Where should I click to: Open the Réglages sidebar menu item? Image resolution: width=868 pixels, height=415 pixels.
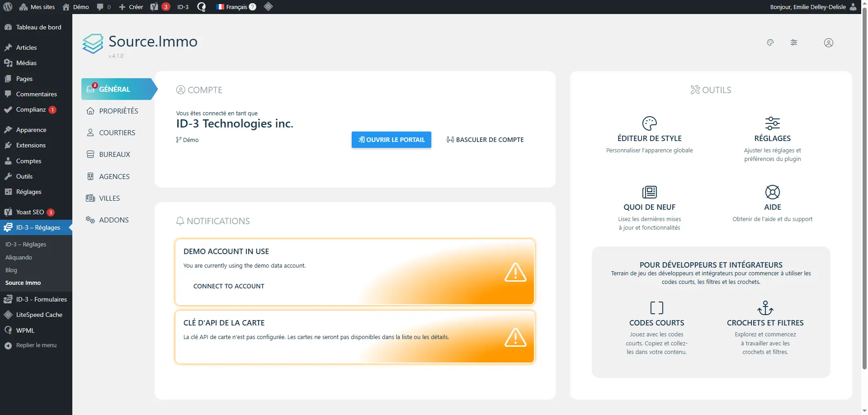[36, 192]
